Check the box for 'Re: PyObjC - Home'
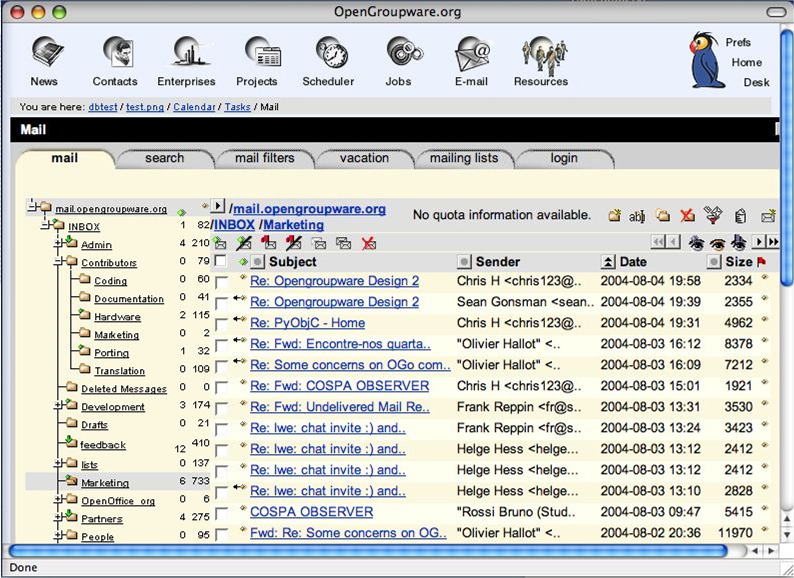Screen dimensions: 794x578 point(221,324)
